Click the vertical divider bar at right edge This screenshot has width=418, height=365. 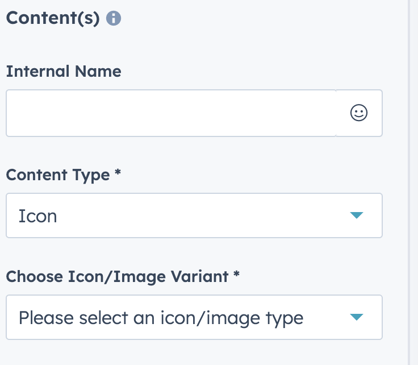coord(409,182)
